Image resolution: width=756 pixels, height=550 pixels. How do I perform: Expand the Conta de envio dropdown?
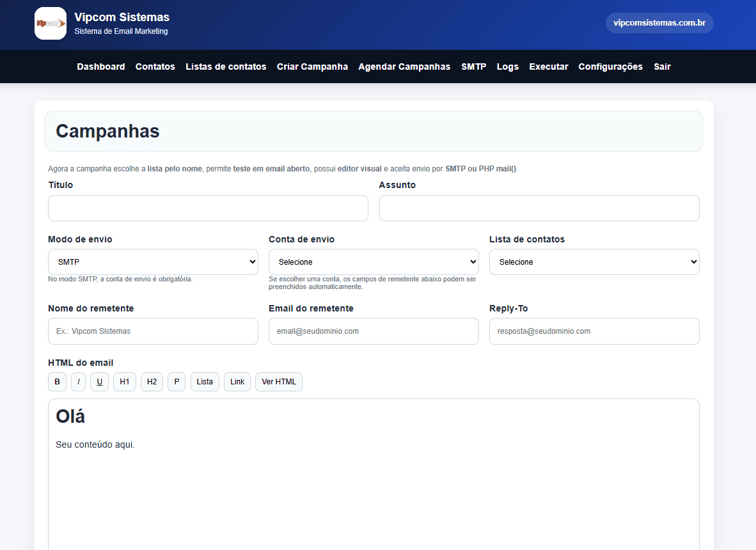(x=374, y=262)
